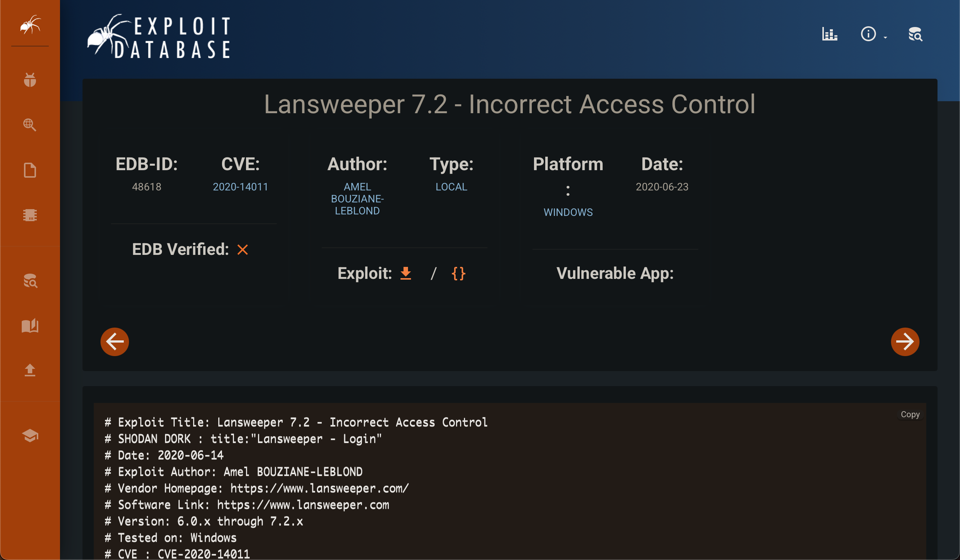
Task: Click the ant logo in the sidebar
Action: click(30, 25)
